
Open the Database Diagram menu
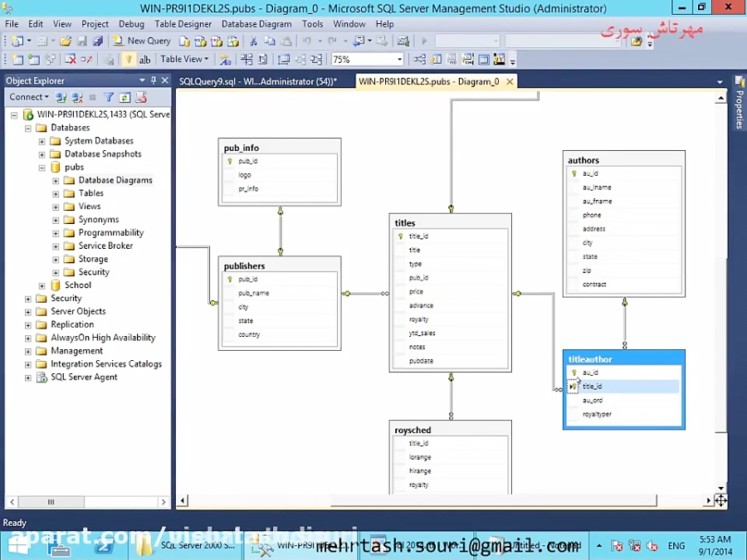(256, 24)
